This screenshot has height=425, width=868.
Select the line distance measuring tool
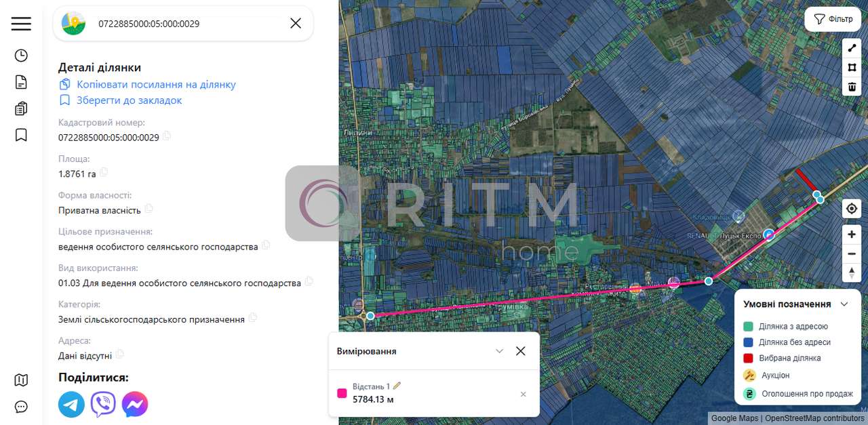pyautogui.click(x=852, y=49)
